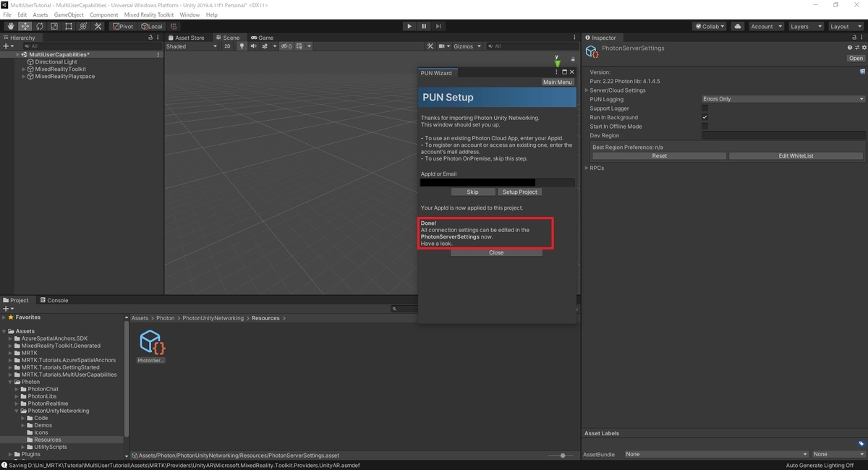Image resolution: width=868 pixels, height=470 pixels.
Task: Toggle Pivot handle position
Action: click(x=122, y=26)
